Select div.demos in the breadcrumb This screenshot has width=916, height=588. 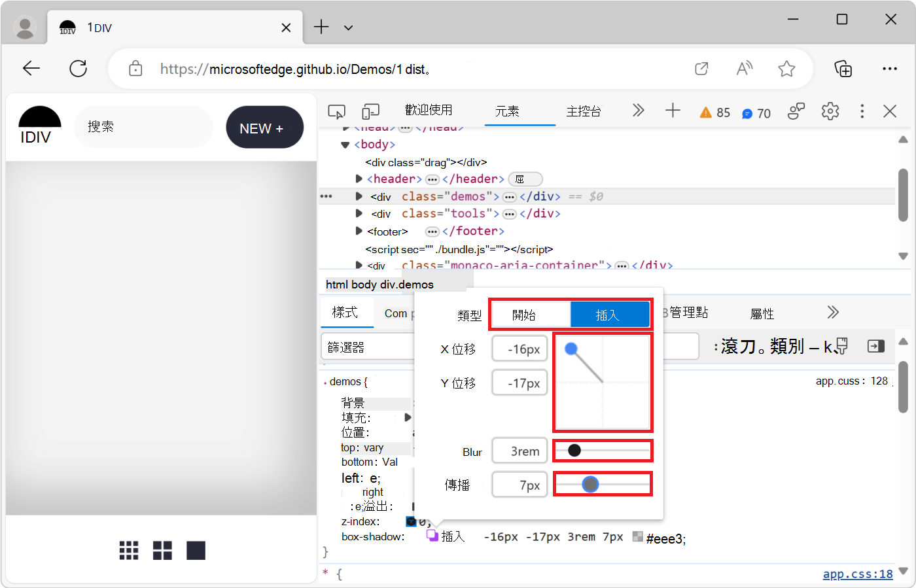[406, 285]
